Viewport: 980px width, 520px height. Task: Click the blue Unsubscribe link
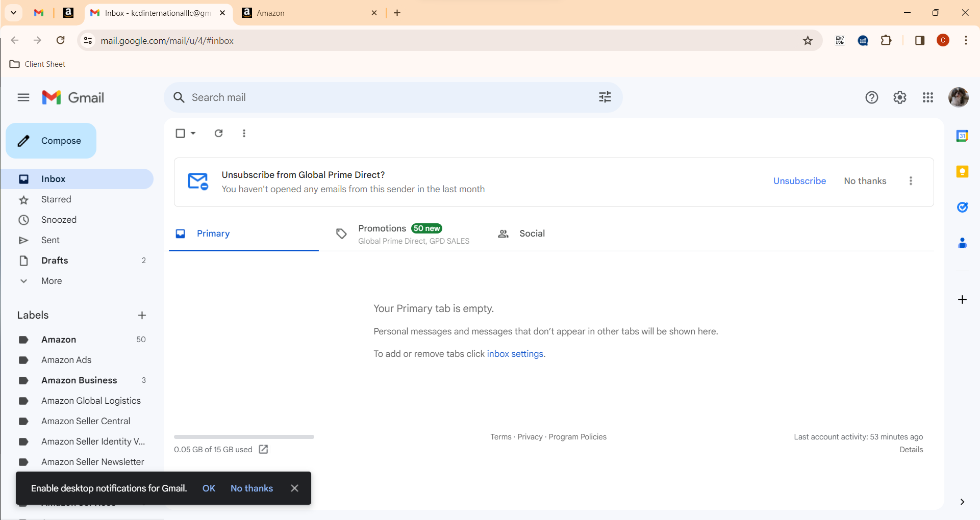pyautogui.click(x=799, y=181)
